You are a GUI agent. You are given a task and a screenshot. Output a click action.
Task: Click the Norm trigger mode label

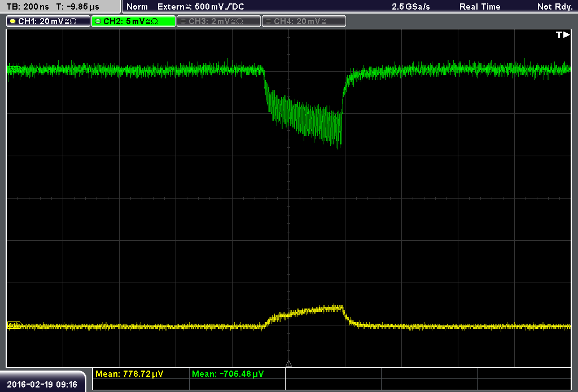137,7
